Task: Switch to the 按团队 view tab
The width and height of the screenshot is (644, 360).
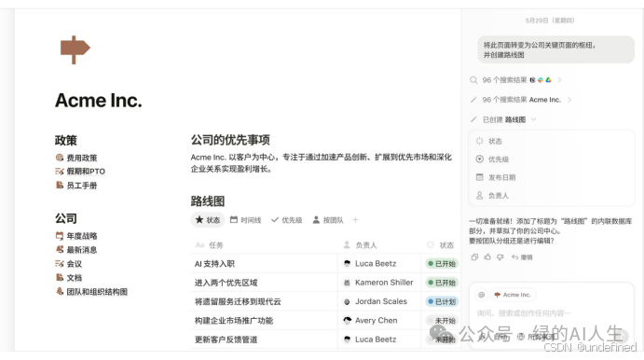Action: pyautogui.click(x=328, y=220)
